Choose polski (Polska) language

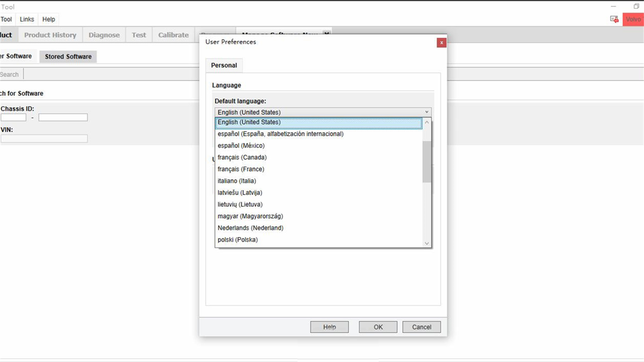coord(319,240)
